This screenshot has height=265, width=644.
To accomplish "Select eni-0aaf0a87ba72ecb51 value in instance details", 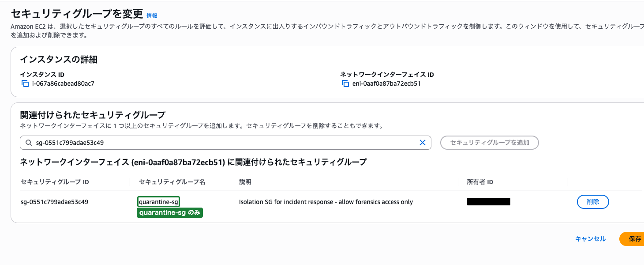I will coord(386,83).
